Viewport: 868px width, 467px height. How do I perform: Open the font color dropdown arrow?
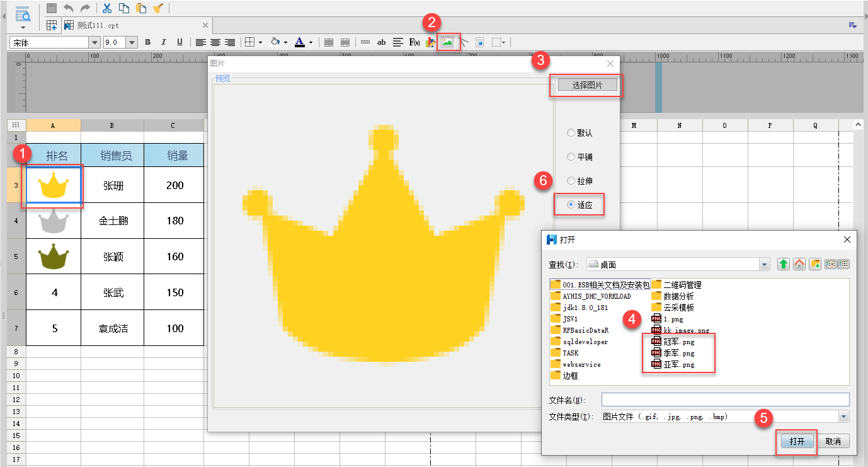[x=311, y=42]
